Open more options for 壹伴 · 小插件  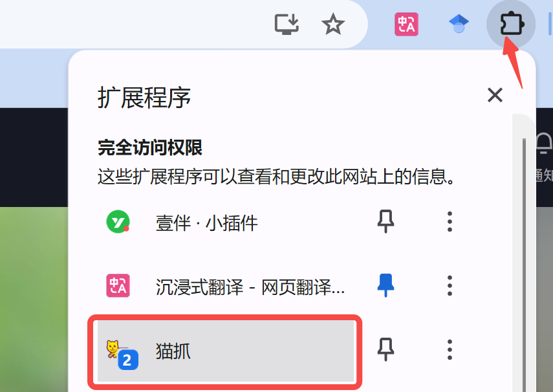pos(450,222)
